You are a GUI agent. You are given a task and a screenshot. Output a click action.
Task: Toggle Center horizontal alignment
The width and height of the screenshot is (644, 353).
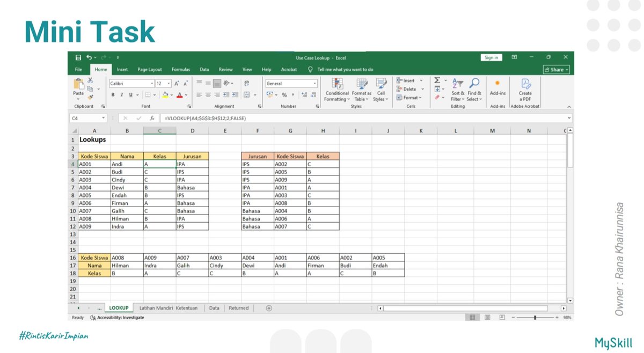pyautogui.click(x=208, y=95)
